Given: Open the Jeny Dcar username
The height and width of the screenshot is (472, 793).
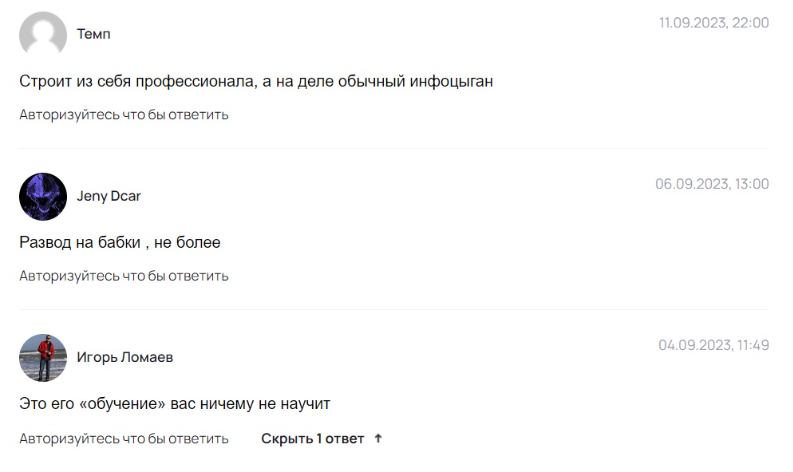Looking at the screenshot, I should coord(109,196).
